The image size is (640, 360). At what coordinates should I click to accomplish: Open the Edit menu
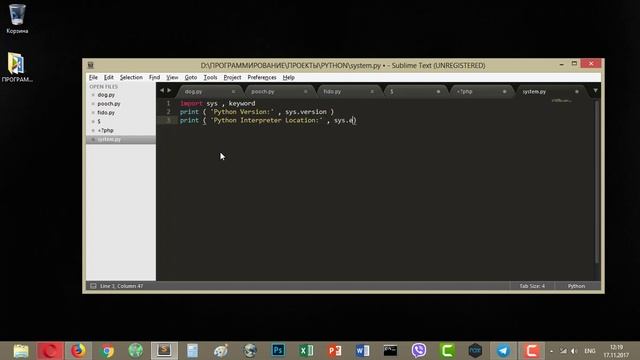109,78
